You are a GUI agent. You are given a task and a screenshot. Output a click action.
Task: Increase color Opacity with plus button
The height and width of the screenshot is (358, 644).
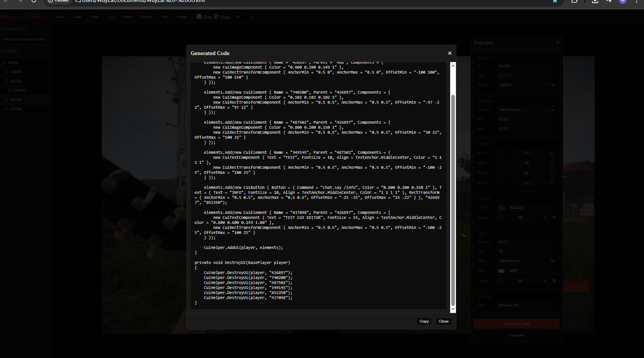pyautogui.click(x=545, y=218)
